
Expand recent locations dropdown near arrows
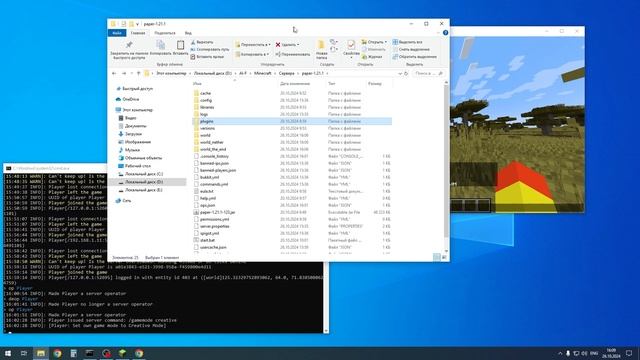click(x=131, y=73)
